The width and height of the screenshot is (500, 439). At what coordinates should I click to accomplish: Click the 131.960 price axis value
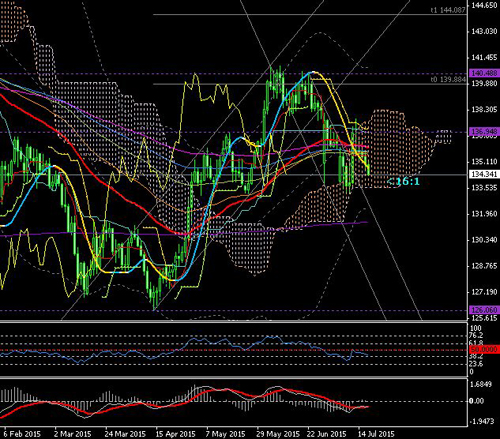[484, 214]
